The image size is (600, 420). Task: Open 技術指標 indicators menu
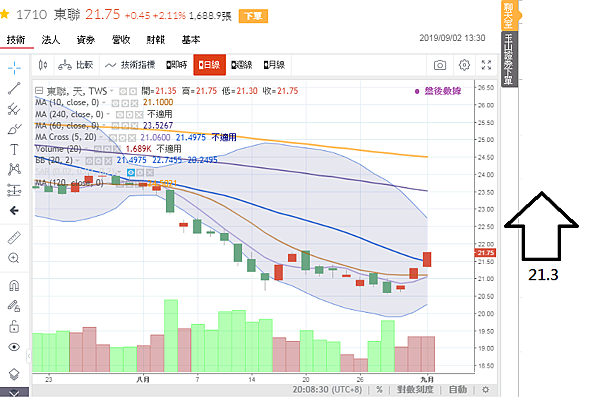click(130, 65)
